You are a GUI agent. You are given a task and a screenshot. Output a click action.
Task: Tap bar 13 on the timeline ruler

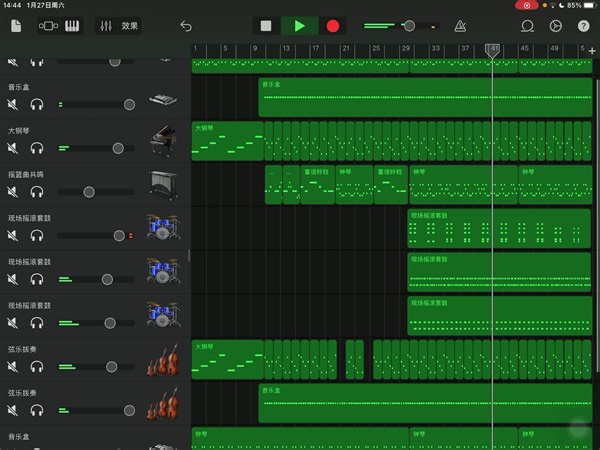click(x=286, y=49)
